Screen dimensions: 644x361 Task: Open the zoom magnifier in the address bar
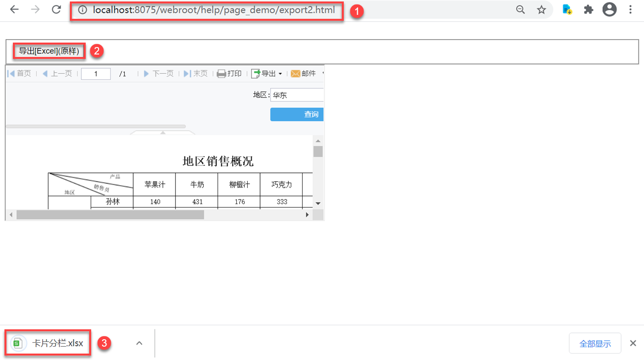point(521,10)
